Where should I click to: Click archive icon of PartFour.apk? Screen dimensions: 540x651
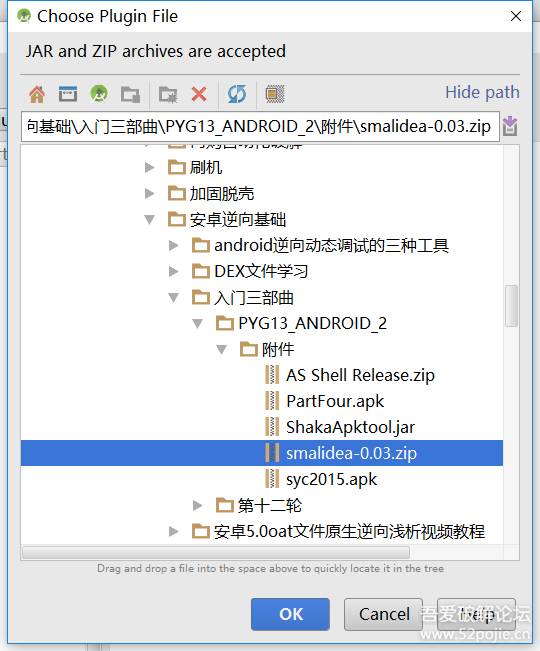point(272,401)
